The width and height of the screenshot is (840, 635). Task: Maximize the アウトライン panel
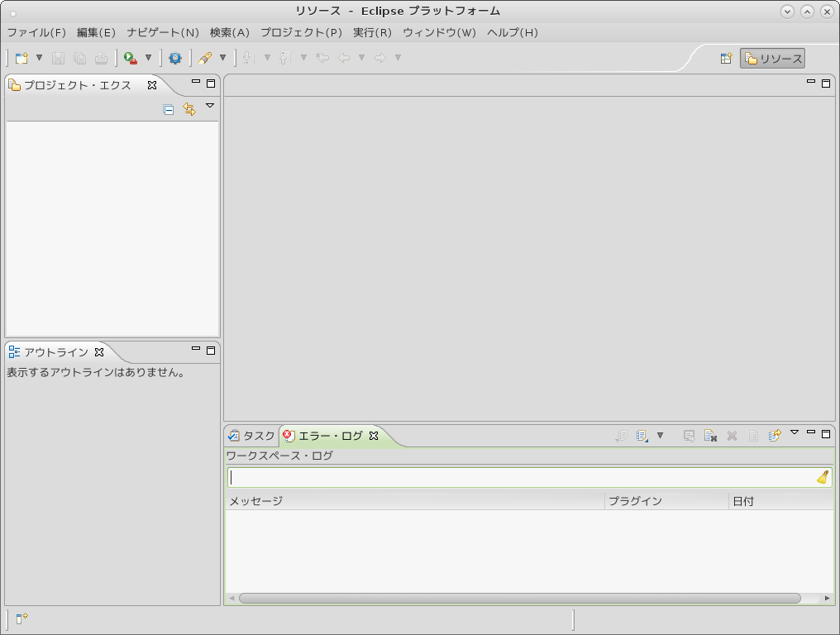[211, 350]
